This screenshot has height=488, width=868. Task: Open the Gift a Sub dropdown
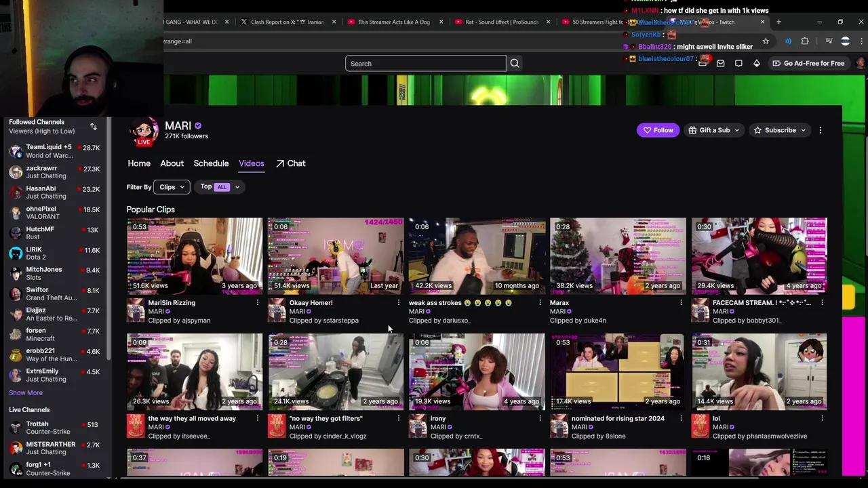tap(714, 130)
